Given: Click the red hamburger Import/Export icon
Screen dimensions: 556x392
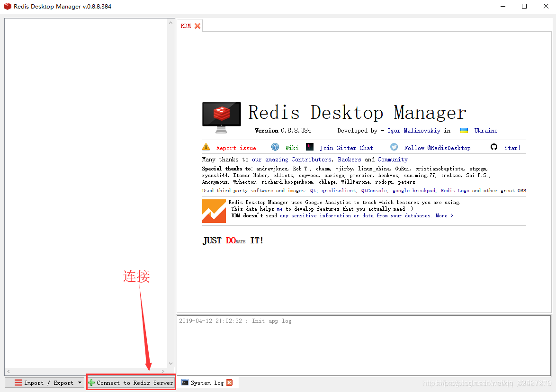Looking at the screenshot, I should pyautogui.click(x=18, y=383).
